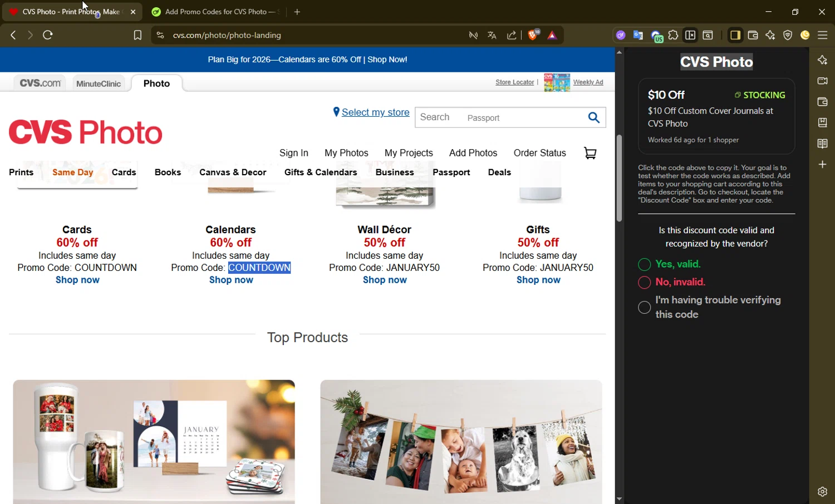This screenshot has width=835, height=504.
Task: Open the Passport menu item
Action: tap(451, 172)
